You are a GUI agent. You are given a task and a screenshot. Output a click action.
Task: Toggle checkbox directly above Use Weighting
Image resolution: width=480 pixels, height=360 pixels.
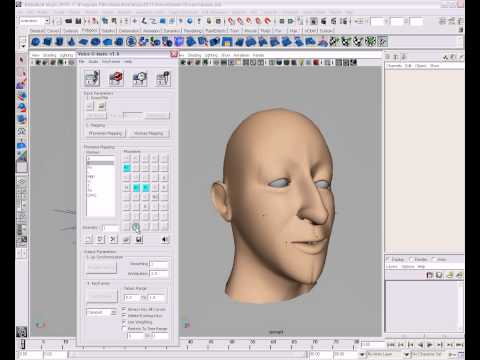tap(124, 315)
